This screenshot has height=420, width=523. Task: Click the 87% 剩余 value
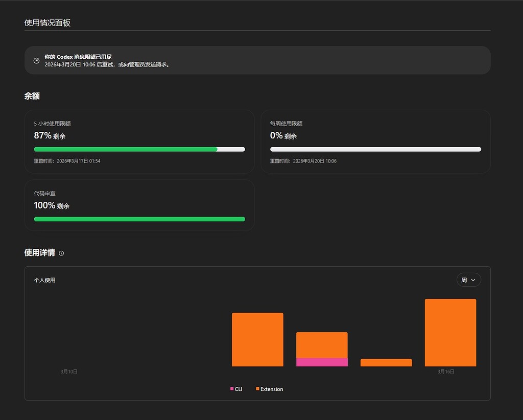50,135
